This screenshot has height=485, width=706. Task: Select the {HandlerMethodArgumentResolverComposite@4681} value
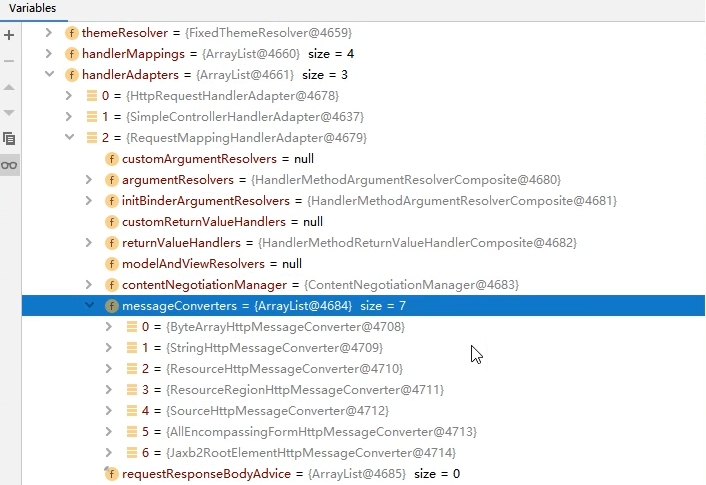462,201
